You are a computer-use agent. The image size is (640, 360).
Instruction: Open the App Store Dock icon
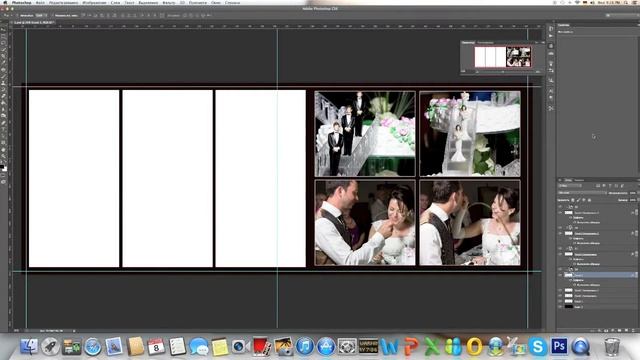pyautogui.click(x=326, y=347)
